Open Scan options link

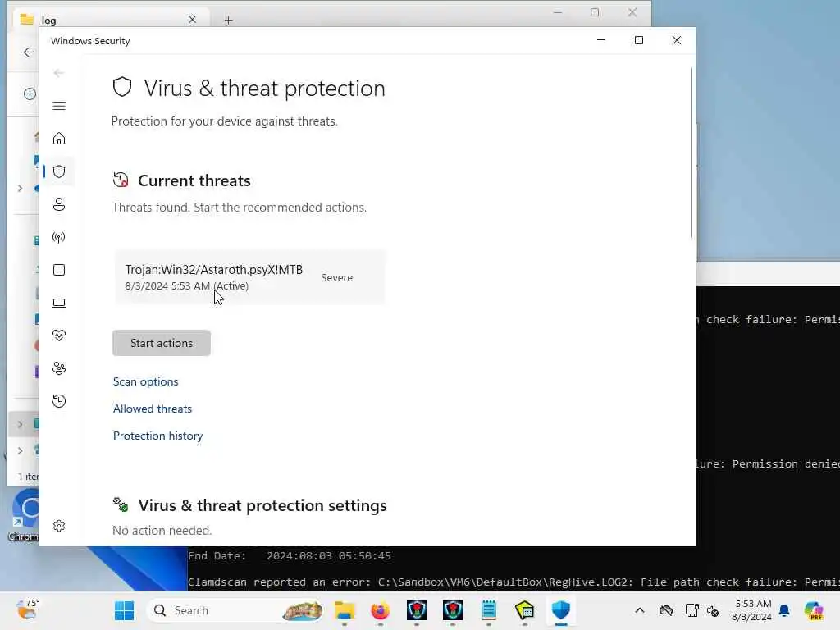pos(146,381)
